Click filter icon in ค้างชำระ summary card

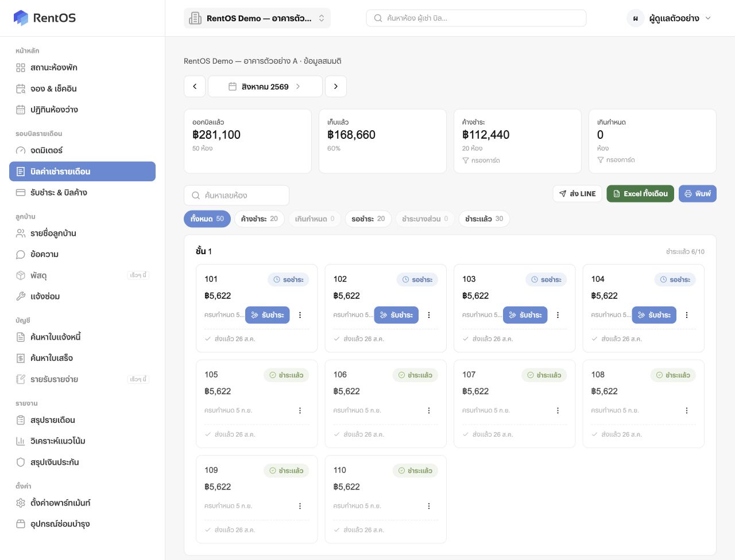pos(466,161)
